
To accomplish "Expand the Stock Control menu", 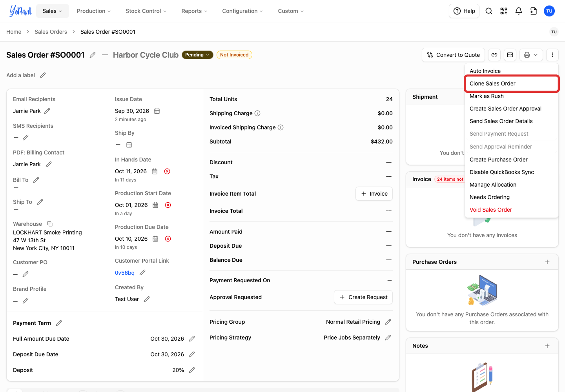I will click(x=146, y=11).
